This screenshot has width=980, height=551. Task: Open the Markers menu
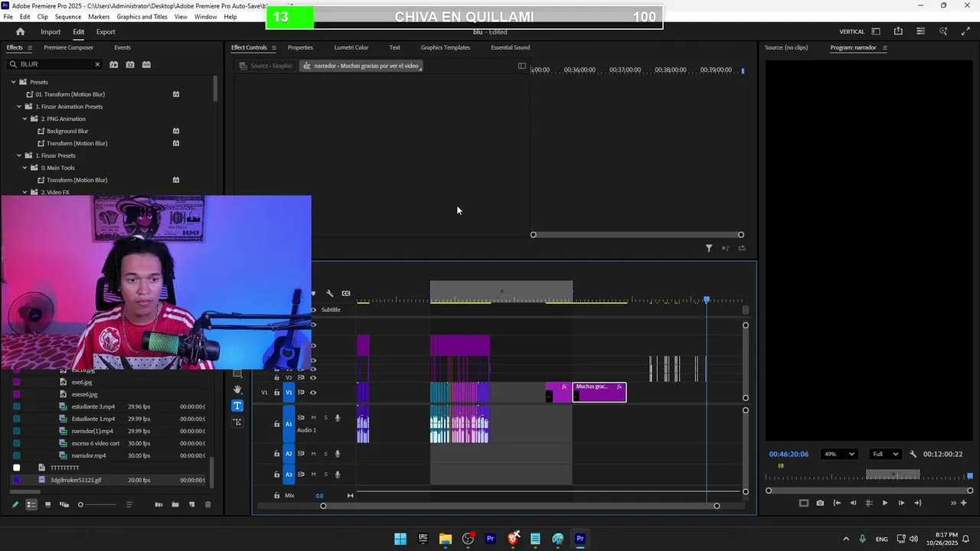coord(99,17)
